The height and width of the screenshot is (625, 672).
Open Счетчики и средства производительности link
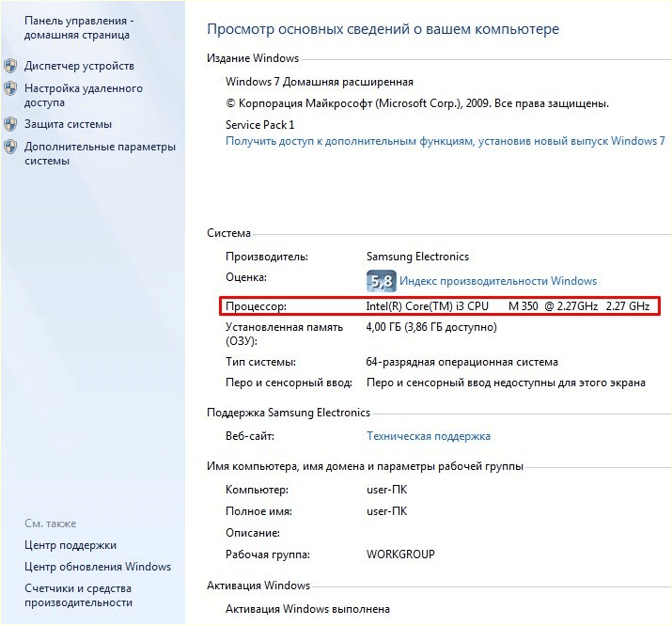coord(78,595)
